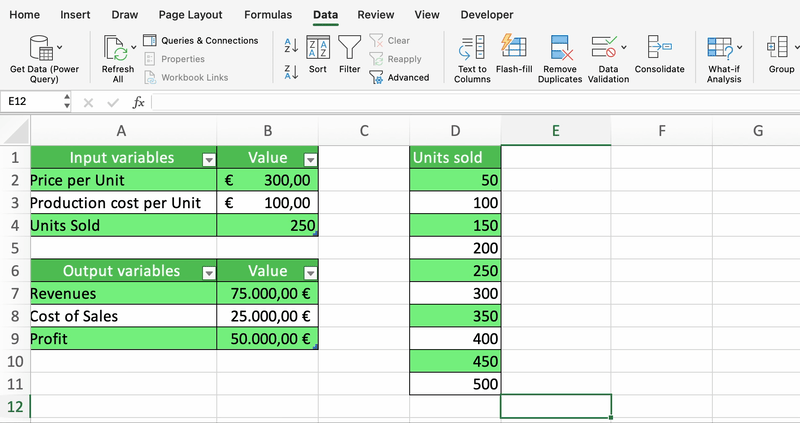Clear the applied filter
This screenshot has height=423, width=800.
point(390,40)
